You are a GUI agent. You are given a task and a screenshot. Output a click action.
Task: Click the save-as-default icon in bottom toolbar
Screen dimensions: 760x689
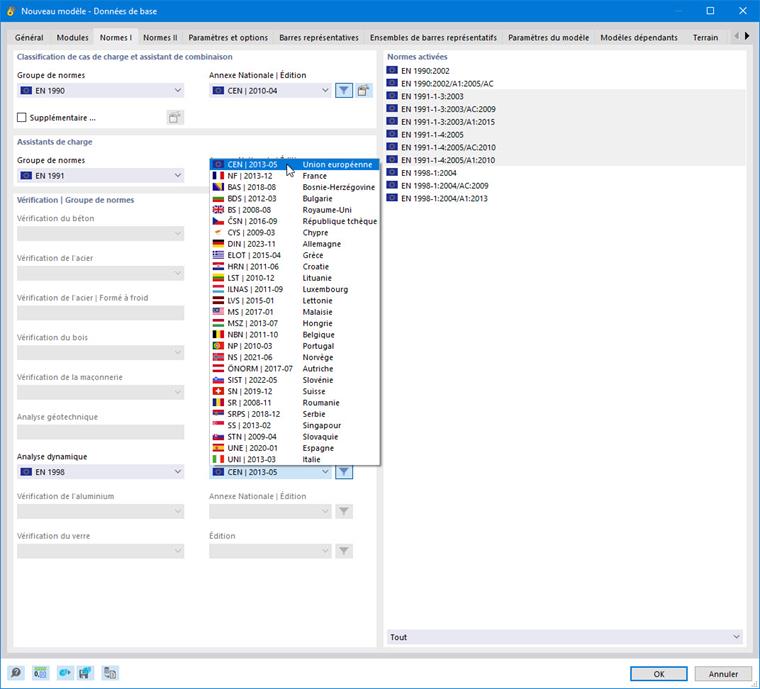[86, 673]
